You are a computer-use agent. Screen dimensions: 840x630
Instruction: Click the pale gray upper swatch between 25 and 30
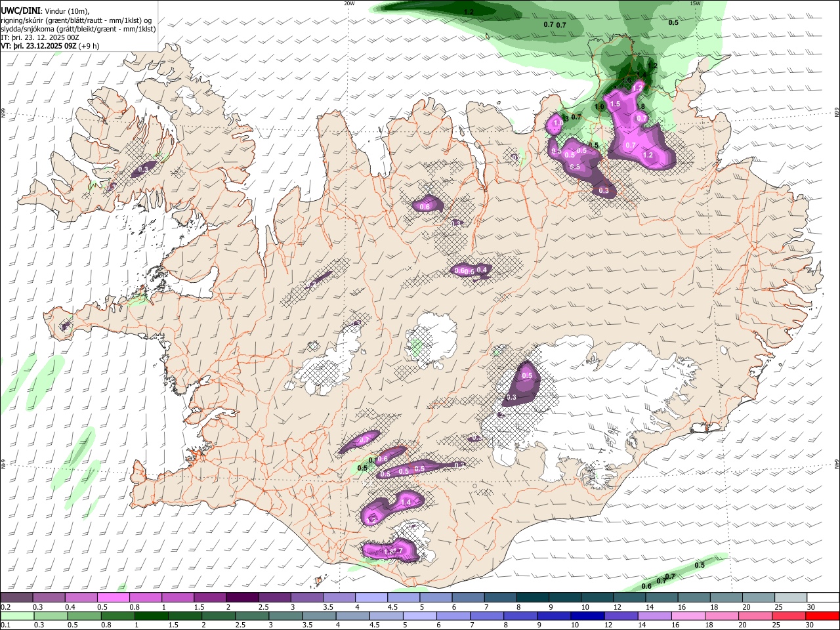tap(791, 597)
